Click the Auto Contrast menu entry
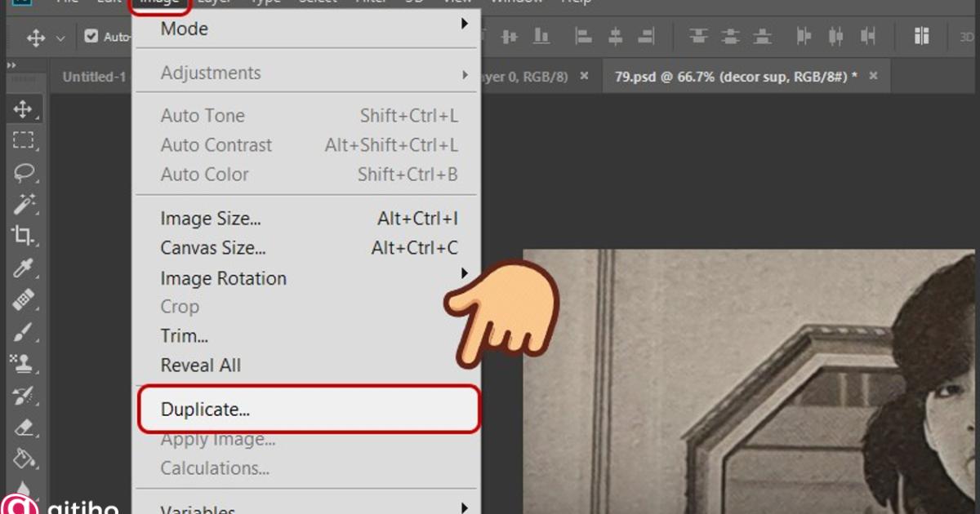Viewport: 980px width, 514px height. [x=306, y=145]
